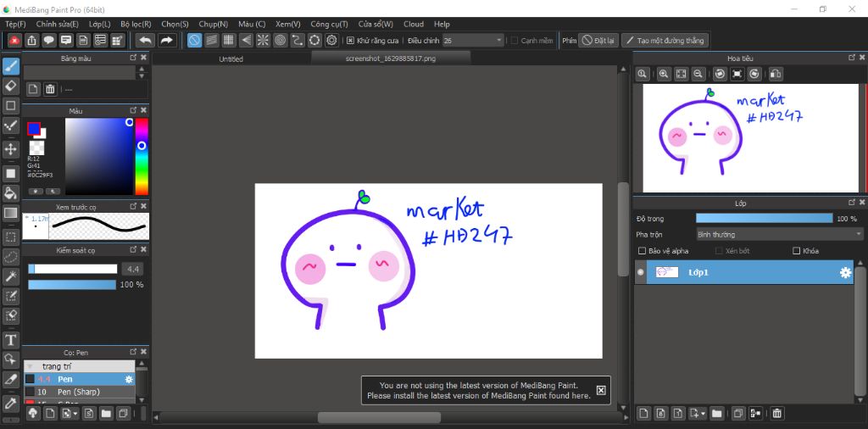
Task: Flip the navigator view horizontally
Action: tap(776, 74)
